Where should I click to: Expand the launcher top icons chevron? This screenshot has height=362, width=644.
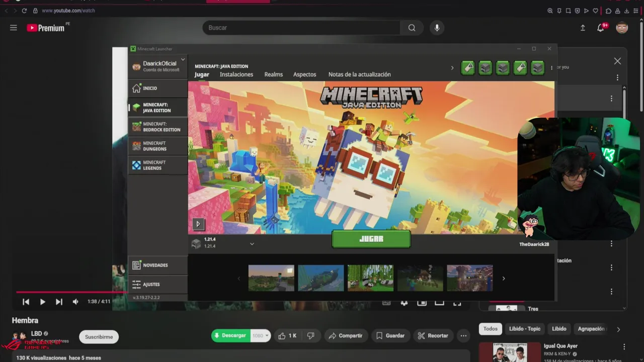point(452,68)
